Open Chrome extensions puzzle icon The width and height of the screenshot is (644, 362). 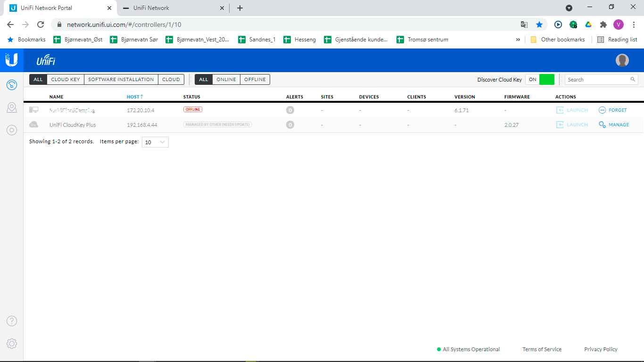[603, 25]
